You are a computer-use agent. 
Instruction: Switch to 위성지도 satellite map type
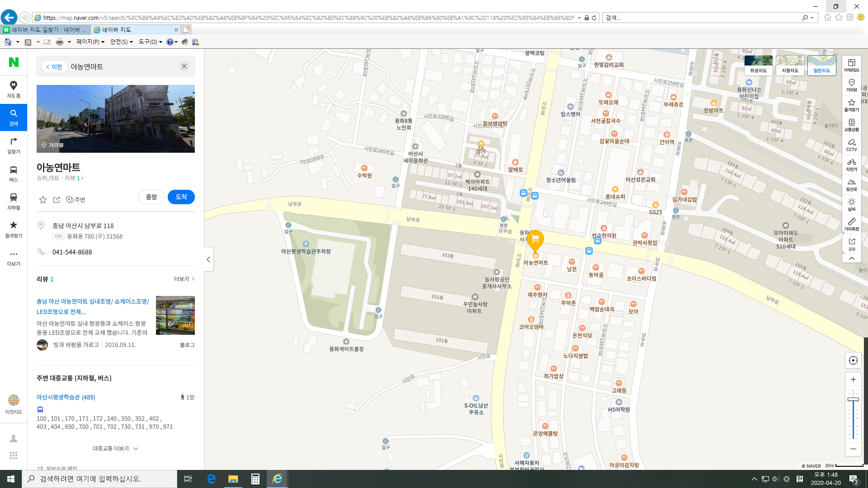click(758, 65)
